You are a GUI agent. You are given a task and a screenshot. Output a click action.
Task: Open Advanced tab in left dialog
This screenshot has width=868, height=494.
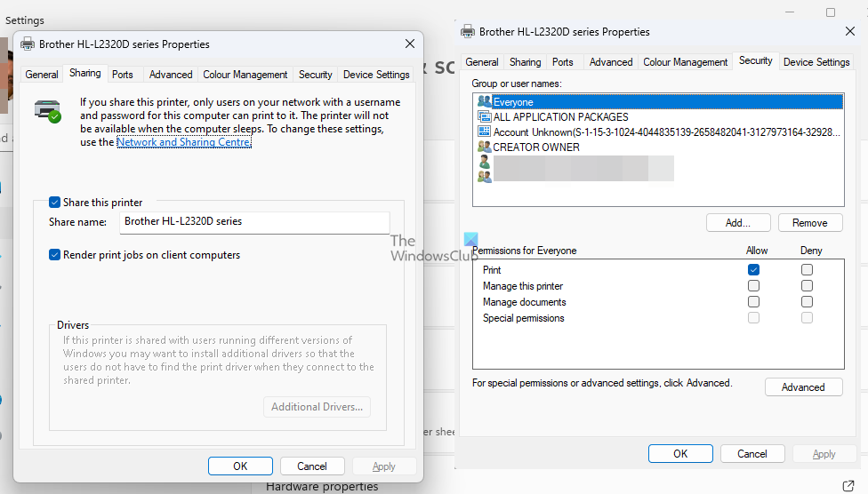[171, 75]
